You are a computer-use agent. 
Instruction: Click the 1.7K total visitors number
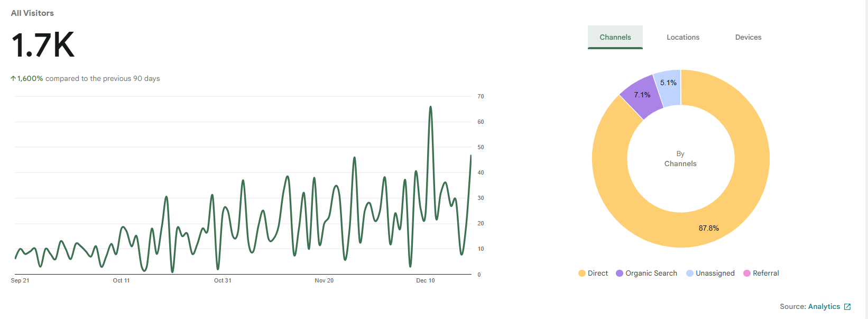(x=43, y=45)
